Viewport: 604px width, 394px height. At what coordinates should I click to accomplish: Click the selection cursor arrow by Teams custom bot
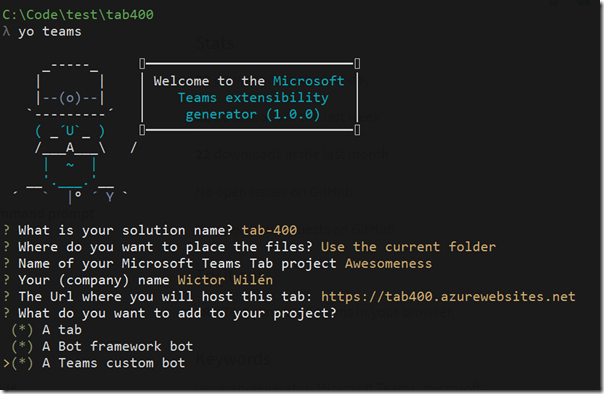coord(6,363)
